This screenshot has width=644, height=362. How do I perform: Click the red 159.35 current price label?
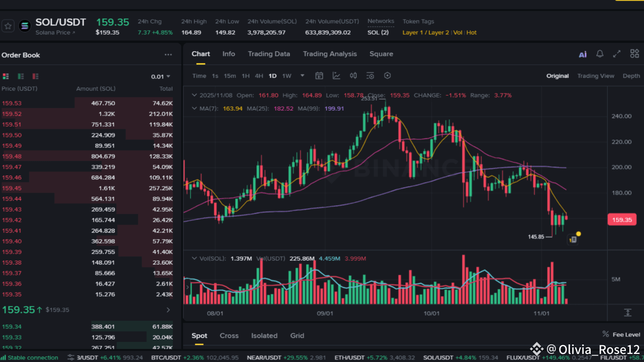click(x=622, y=220)
